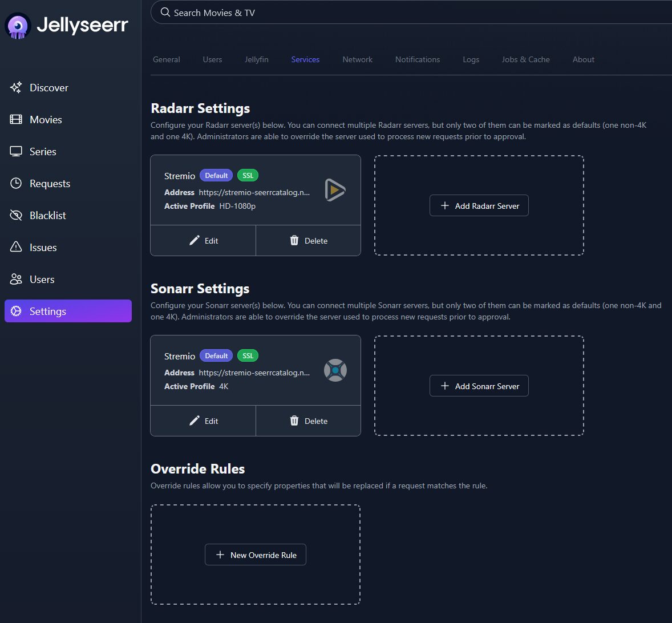672x623 pixels.
Task: Click the Radarr Settings heading
Action: coord(200,108)
